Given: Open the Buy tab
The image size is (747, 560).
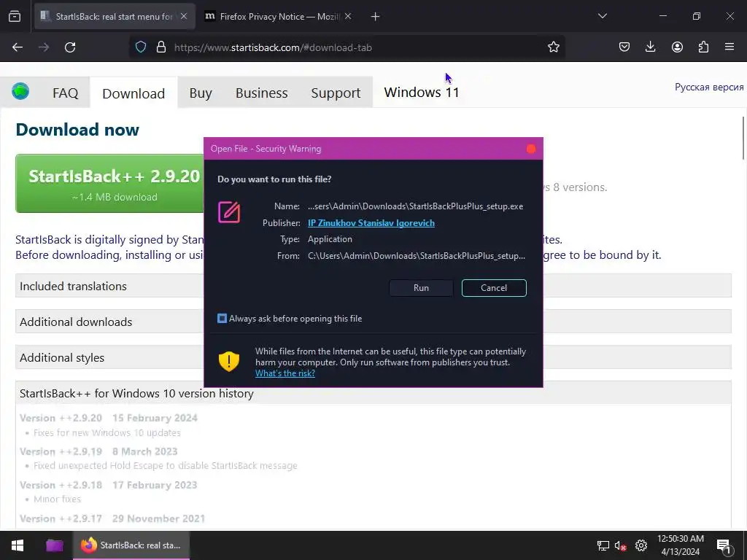Looking at the screenshot, I should [201, 93].
